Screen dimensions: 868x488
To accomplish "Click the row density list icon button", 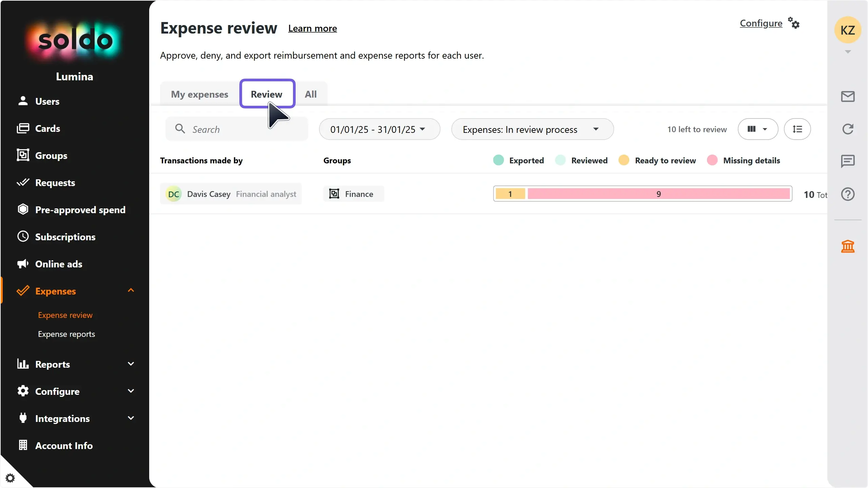I will coord(797,129).
